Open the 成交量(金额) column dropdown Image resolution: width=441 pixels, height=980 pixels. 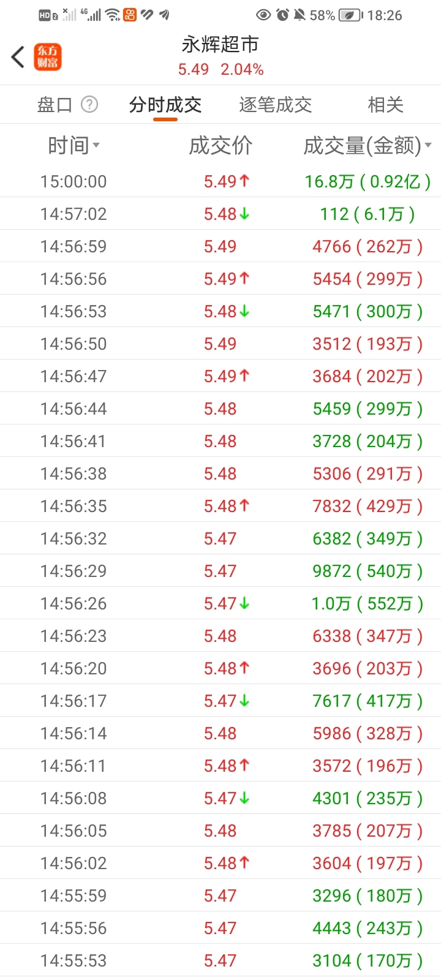coord(367,146)
